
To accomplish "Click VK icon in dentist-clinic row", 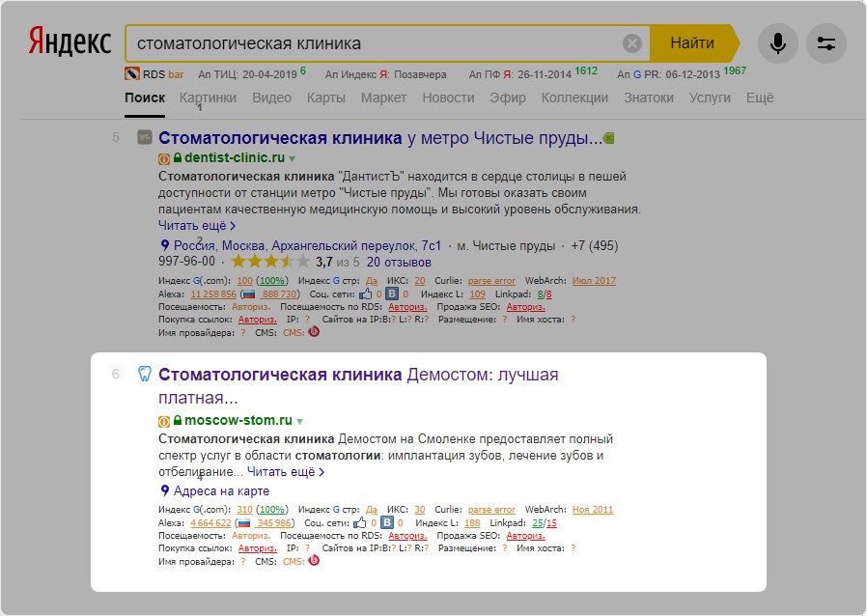I will click(x=391, y=294).
